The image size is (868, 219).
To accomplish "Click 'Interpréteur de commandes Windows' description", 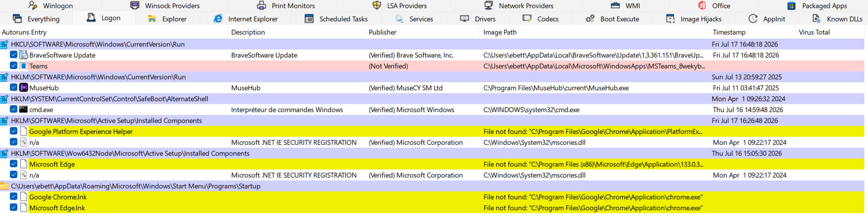I will [x=287, y=110].
